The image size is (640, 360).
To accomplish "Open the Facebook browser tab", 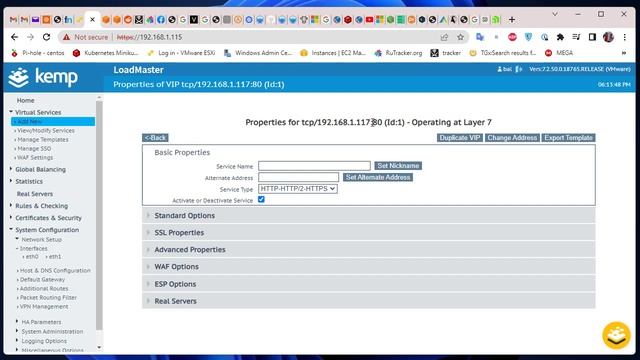I will point(161,20).
